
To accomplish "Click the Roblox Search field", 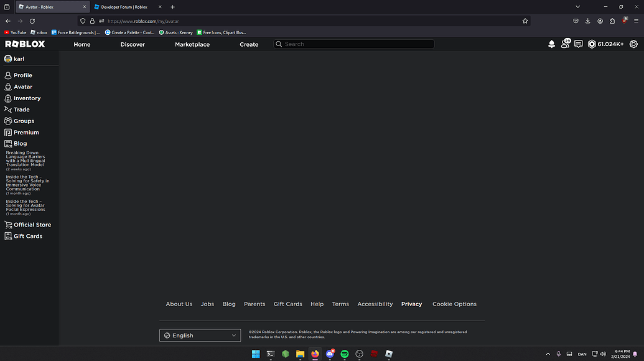I will (354, 44).
